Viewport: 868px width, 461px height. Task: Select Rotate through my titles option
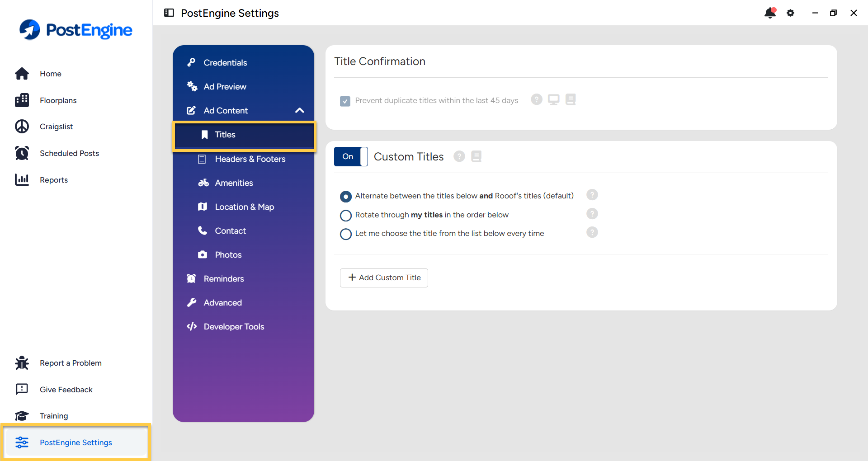[346, 215]
